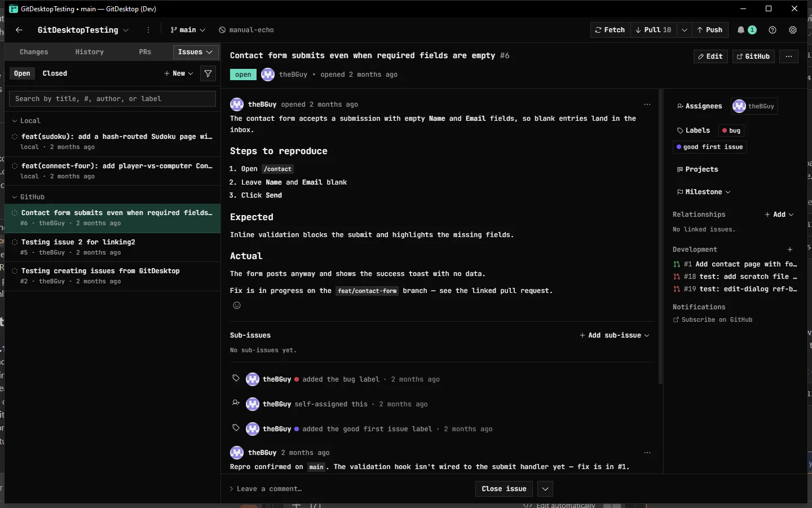The width and height of the screenshot is (812, 508).
Task: Show Closed issues
Action: 55,73
